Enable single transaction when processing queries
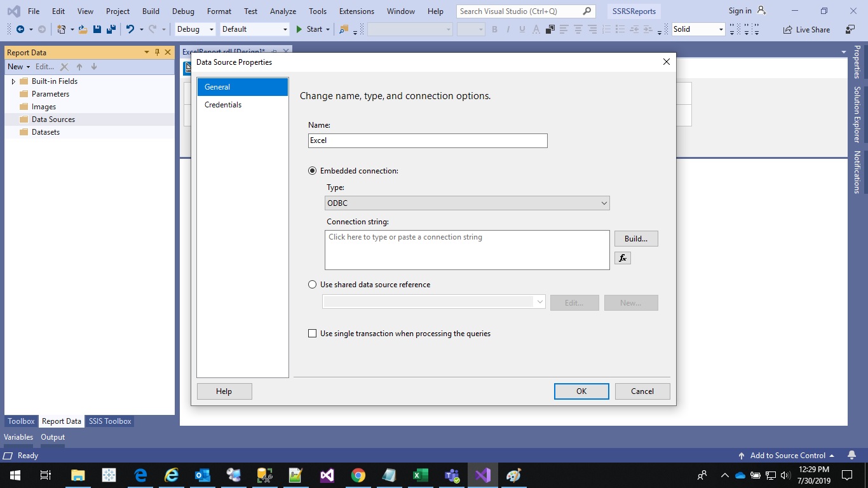Image resolution: width=868 pixels, height=488 pixels. 312,333
